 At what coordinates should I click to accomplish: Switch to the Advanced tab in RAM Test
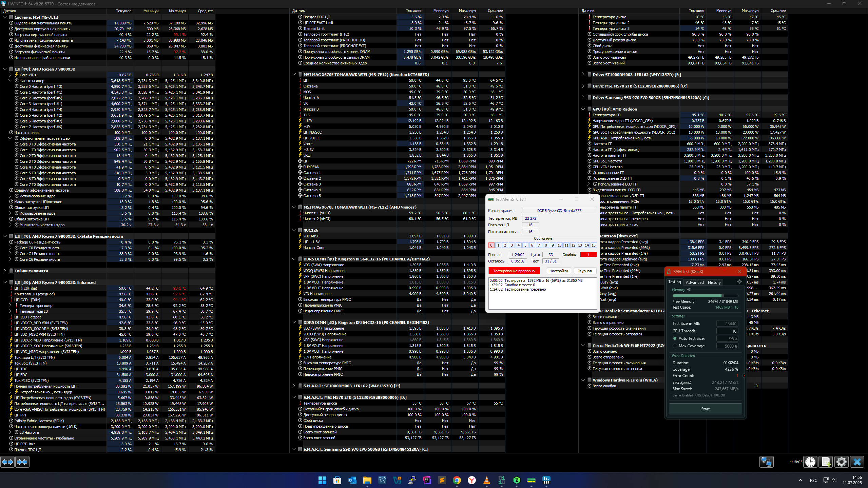coord(694,282)
